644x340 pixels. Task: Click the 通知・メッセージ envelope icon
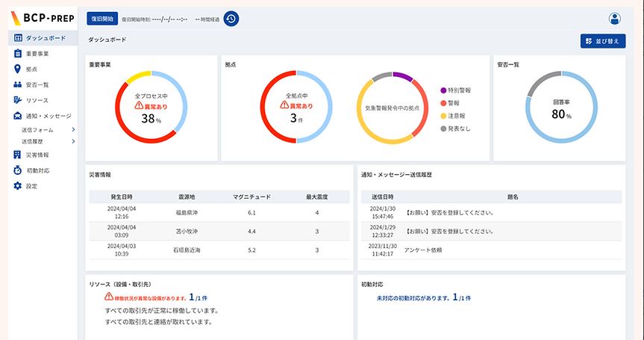pyautogui.click(x=18, y=116)
